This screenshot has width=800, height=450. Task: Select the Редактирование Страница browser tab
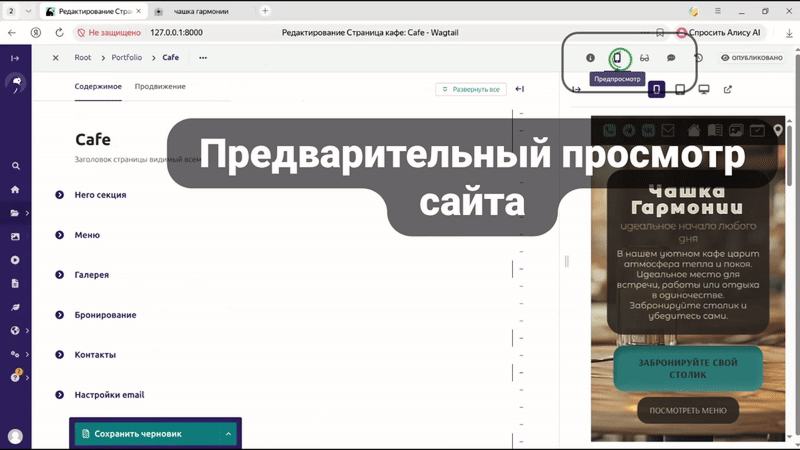point(93,11)
